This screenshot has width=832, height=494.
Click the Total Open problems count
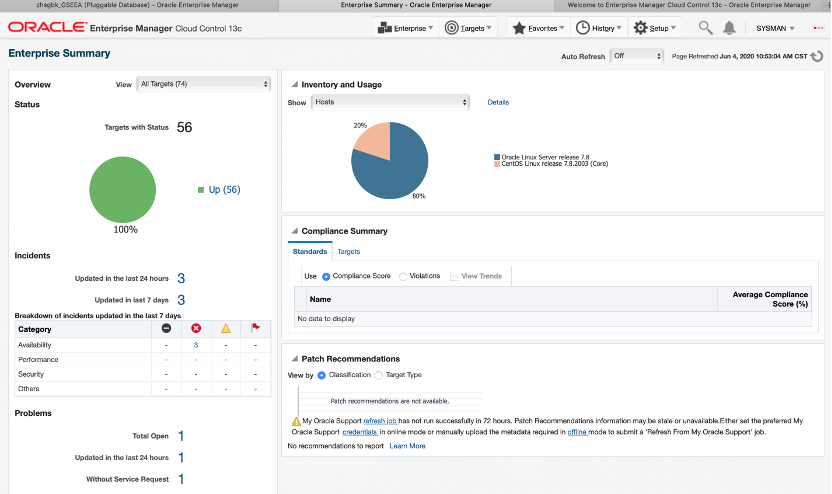tap(181, 436)
